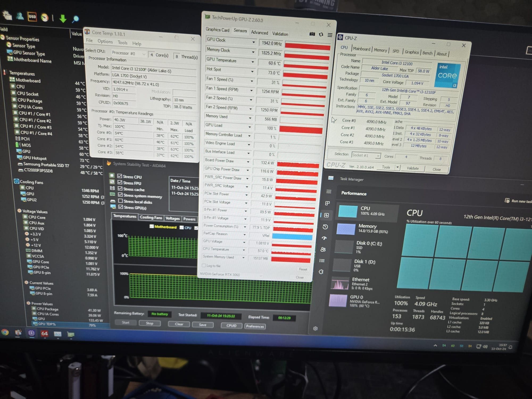
Task: Enable Stress local disks checkbox
Action: point(120,201)
